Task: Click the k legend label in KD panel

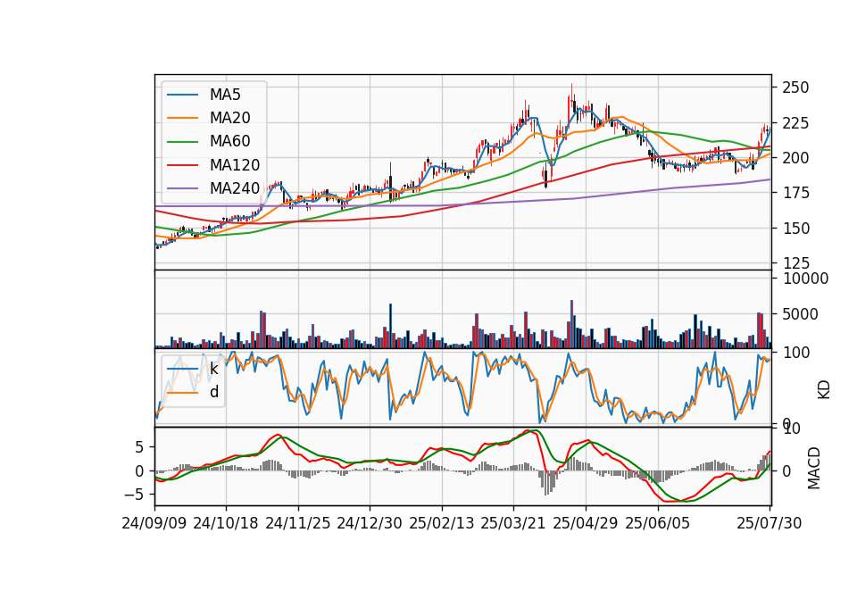Action: click(213, 369)
